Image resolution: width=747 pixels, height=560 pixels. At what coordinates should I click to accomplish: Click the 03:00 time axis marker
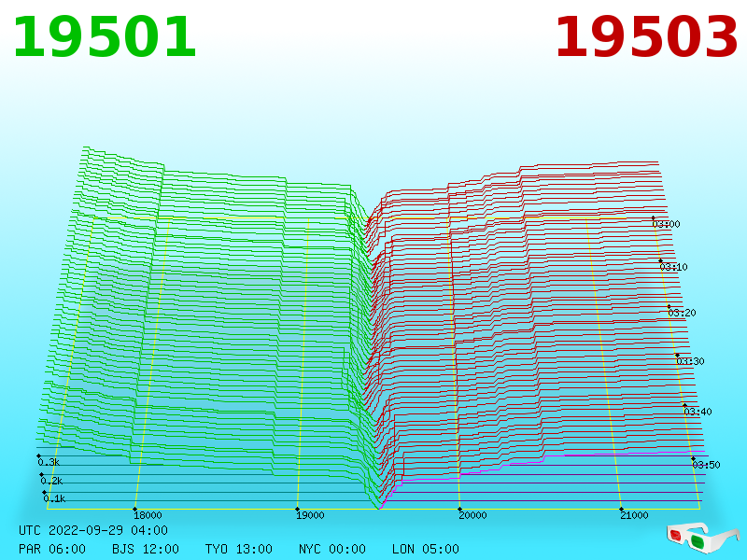click(x=666, y=224)
